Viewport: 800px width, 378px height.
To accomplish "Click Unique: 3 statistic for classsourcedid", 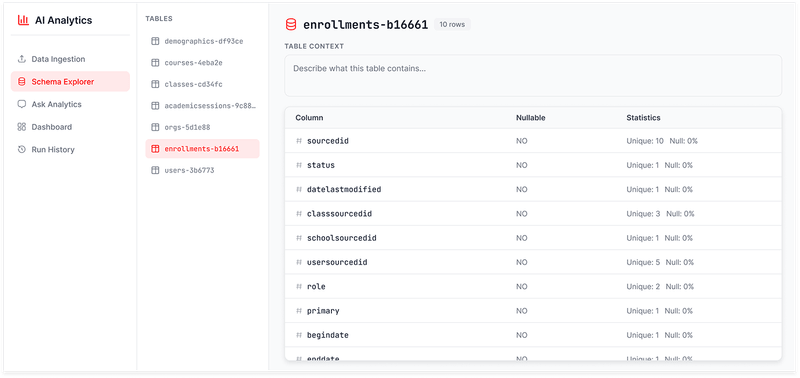I will tap(643, 214).
